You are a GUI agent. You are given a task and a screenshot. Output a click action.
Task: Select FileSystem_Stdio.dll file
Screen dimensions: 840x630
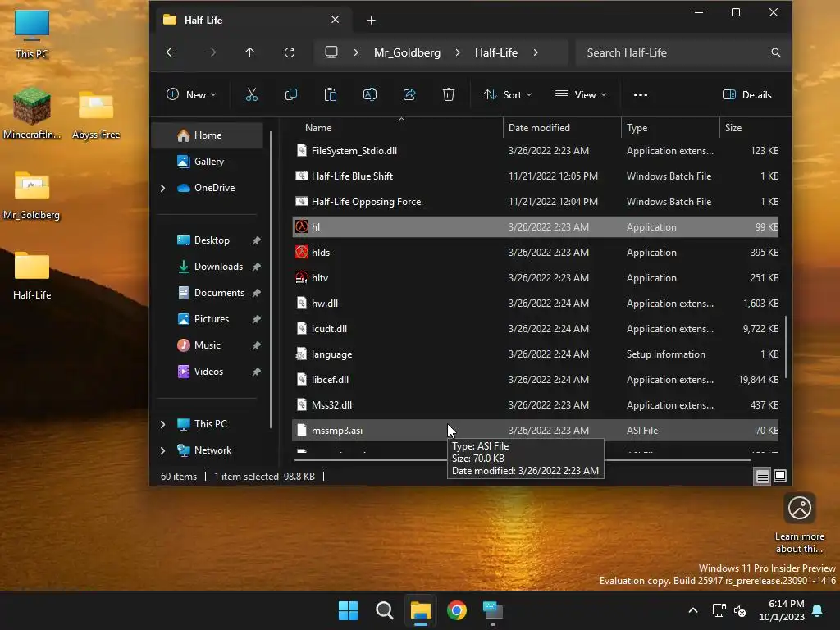click(x=536, y=151)
